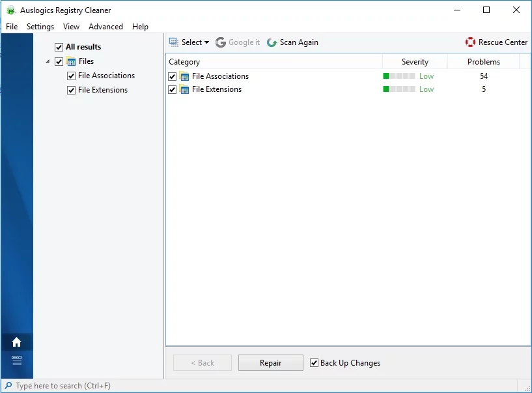Click the search magnifier icon in status bar
The image size is (532, 393).
pos(8,386)
